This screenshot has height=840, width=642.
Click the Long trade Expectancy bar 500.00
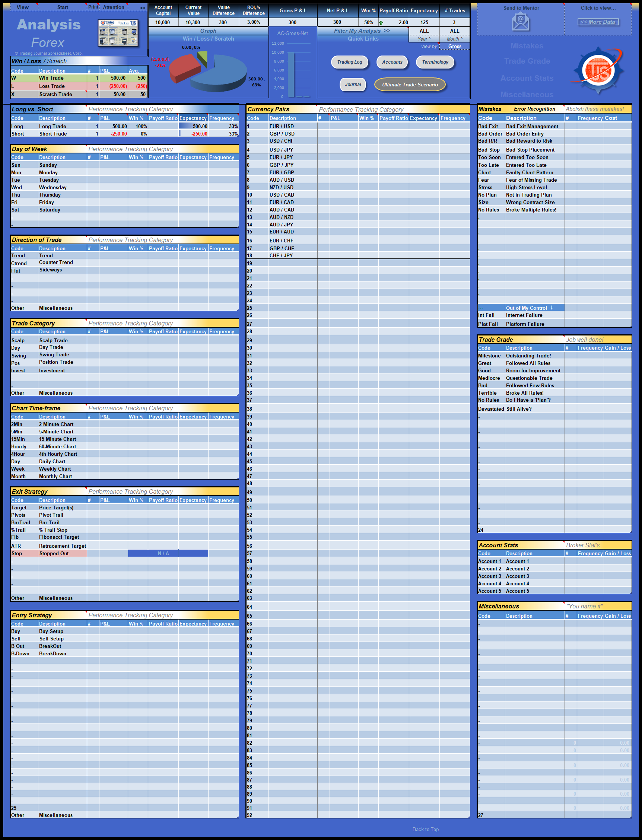[x=193, y=126]
